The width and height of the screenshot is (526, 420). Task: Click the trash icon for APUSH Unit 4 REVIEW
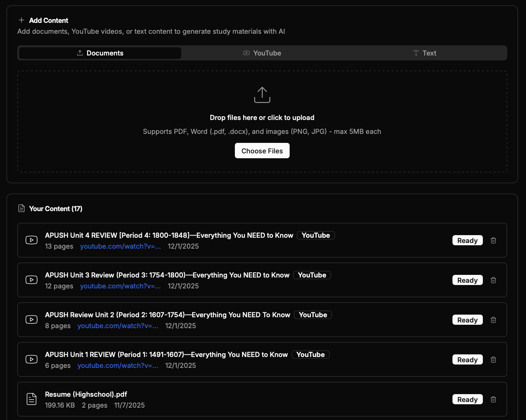493,240
